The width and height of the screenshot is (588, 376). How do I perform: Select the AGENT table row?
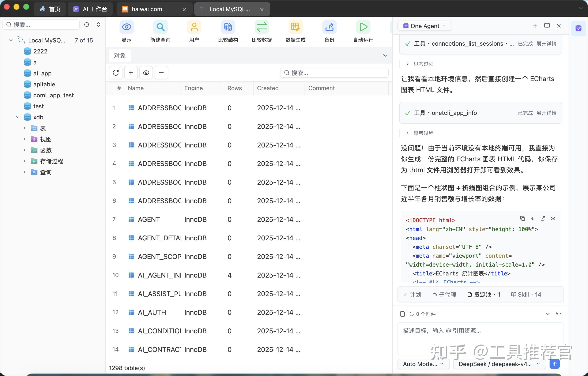pos(249,219)
